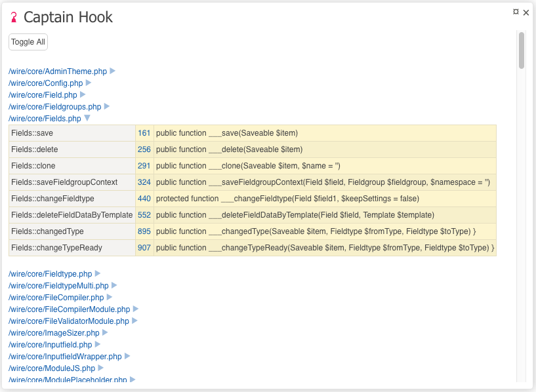The height and width of the screenshot is (392, 536).
Task: Expand the /wire/core/FileValidatorModule.php arrow
Action: [x=134, y=321]
